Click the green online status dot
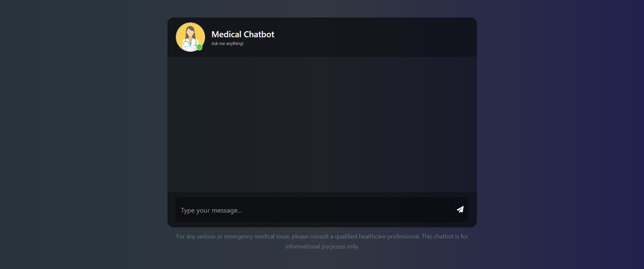The height and width of the screenshot is (269, 644). pos(199,47)
